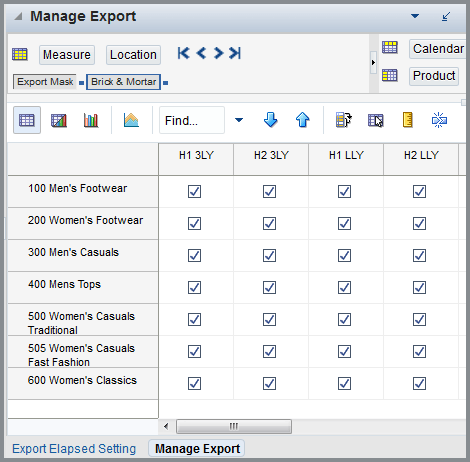This screenshot has width=470, height=462.
Task: Open the measure profile icon
Action: coord(344,120)
